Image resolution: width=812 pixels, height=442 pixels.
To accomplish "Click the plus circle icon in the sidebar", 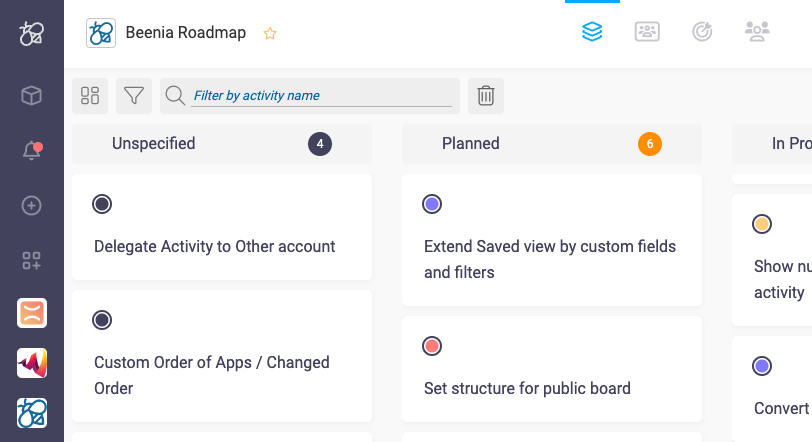I will tap(32, 206).
